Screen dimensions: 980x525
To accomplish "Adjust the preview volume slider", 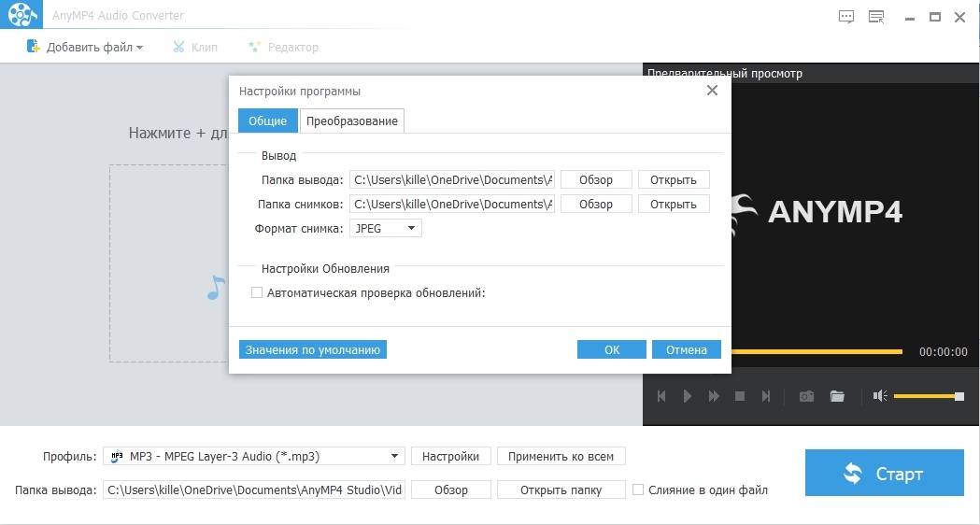I will pyautogui.click(x=929, y=396).
